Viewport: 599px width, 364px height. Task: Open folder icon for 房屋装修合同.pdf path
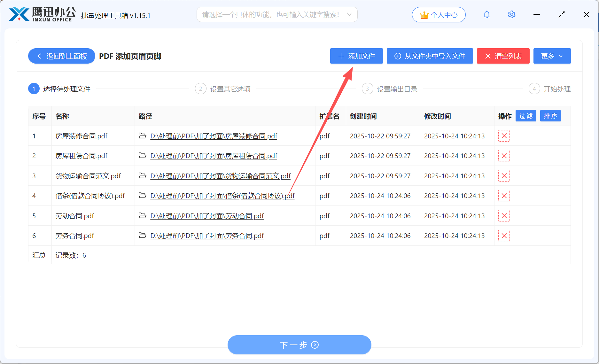coord(142,136)
